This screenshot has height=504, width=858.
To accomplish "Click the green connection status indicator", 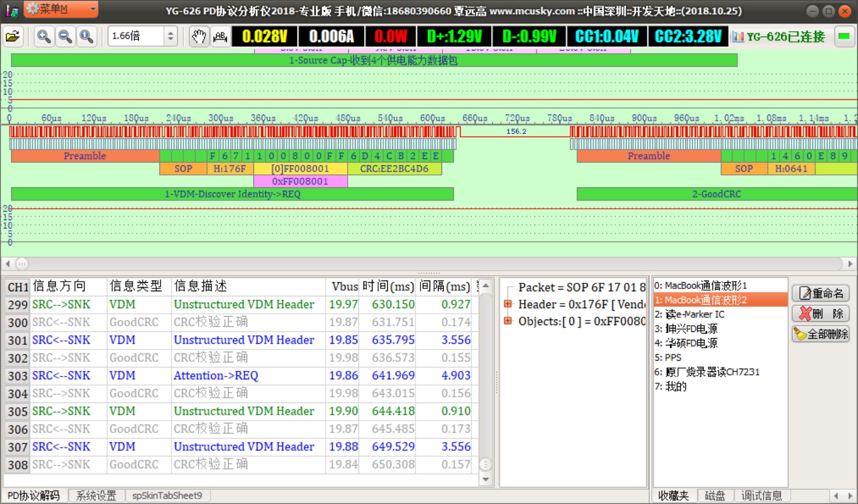I will [x=844, y=37].
